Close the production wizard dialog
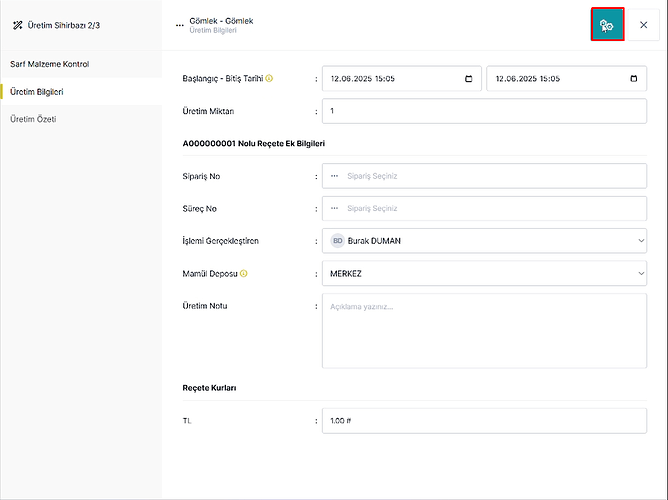The image size is (668, 500). tap(643, 25)
